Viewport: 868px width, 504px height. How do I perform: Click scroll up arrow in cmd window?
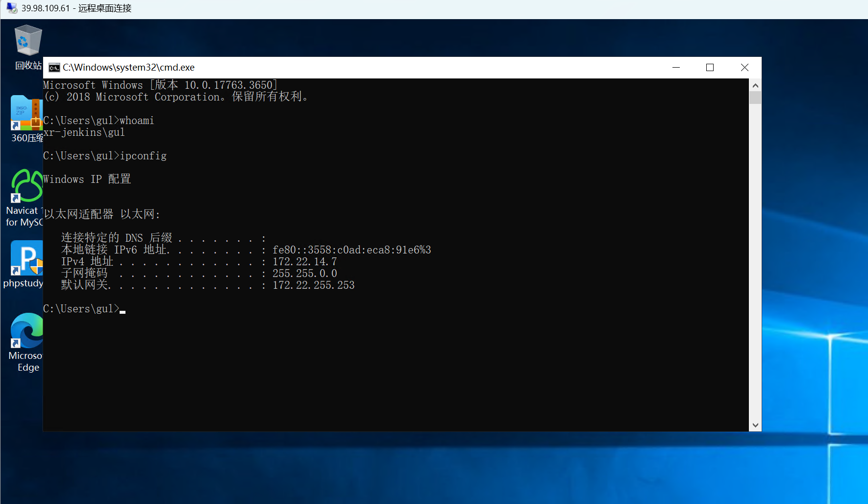[755, 85]
